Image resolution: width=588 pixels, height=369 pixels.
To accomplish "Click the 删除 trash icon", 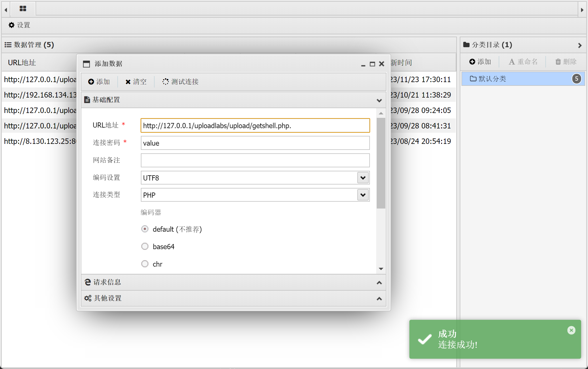I will click(558, 62).
